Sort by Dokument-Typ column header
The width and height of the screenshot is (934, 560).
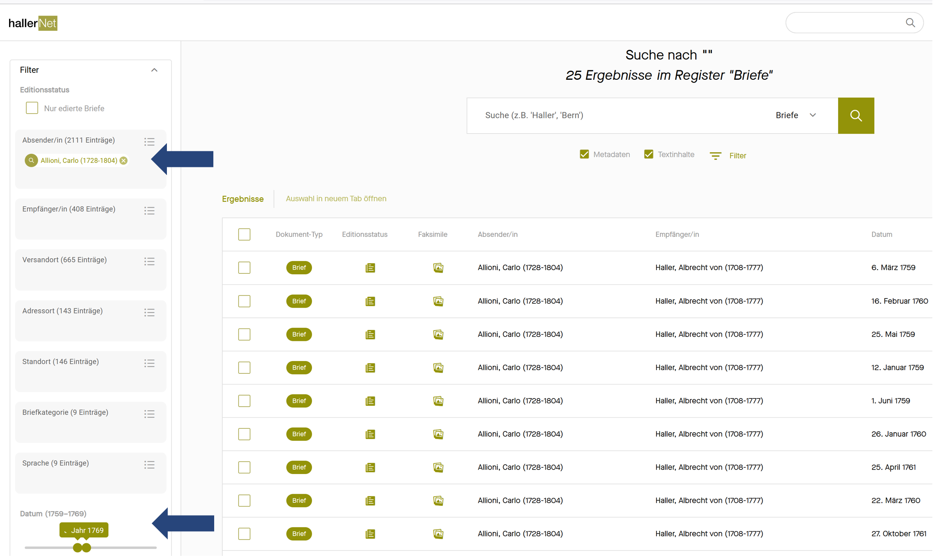[299, 235]
